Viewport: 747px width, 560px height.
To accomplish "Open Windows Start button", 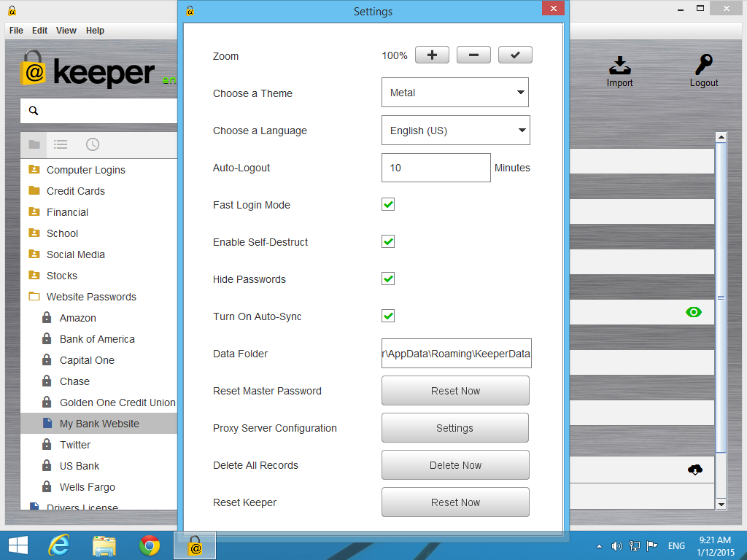I will pos(18,545).
